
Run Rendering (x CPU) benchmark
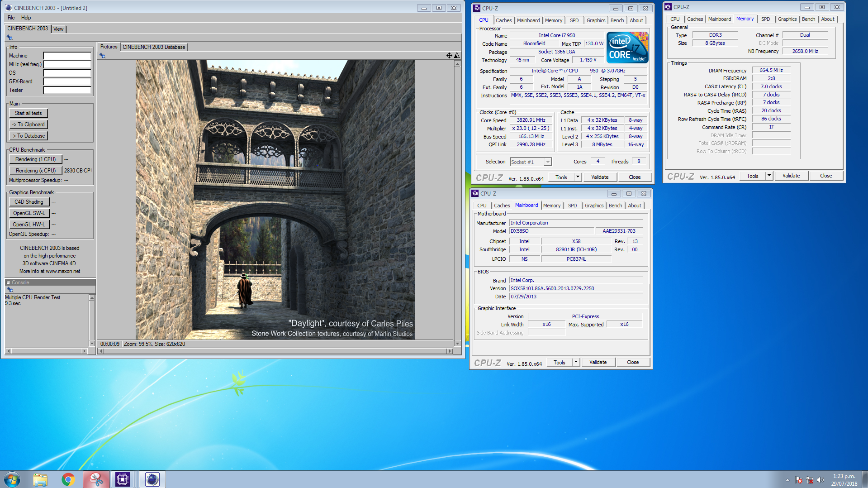(x=35, y=171)
